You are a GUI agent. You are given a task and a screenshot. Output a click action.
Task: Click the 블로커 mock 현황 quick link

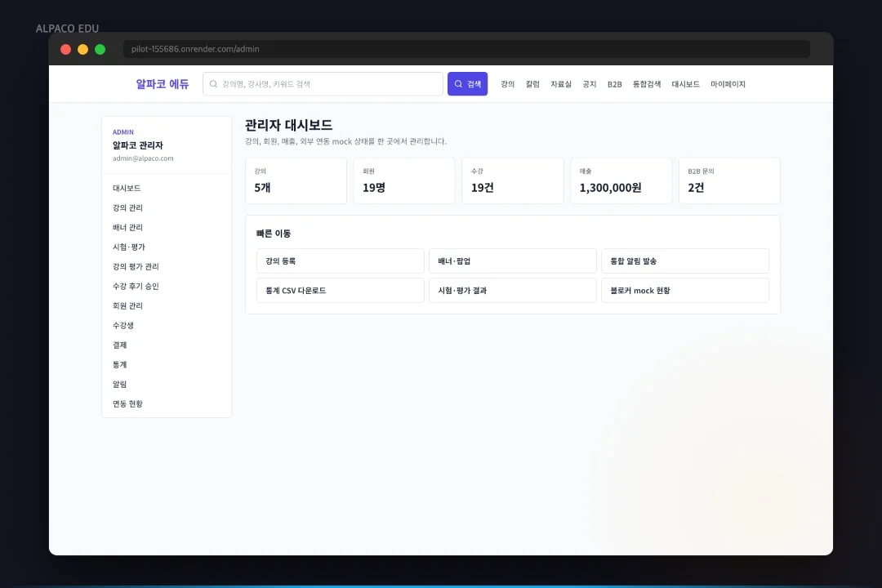coord(684,291)
